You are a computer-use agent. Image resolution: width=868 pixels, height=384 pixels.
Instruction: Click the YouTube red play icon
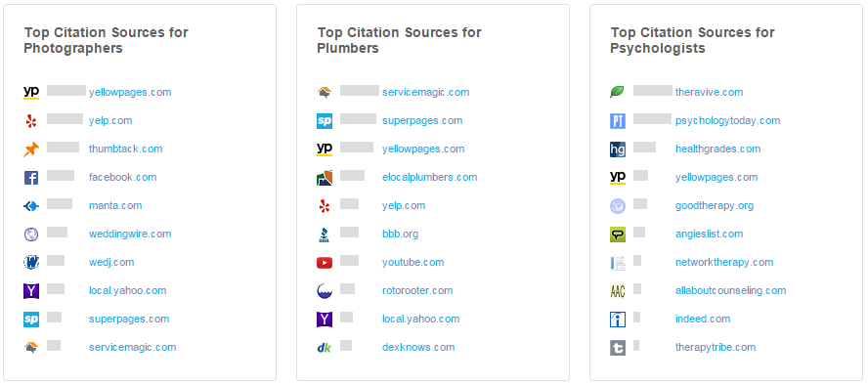pos(325,262)
